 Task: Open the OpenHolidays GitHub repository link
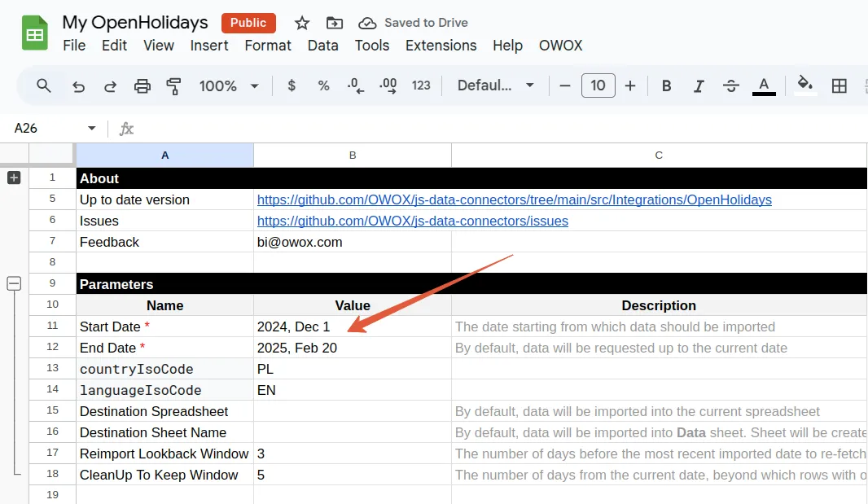(x=515, y=200)
